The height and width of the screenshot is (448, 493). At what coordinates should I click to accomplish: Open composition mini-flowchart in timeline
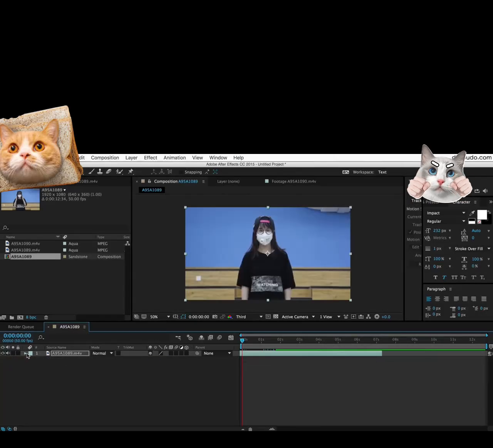178,338
